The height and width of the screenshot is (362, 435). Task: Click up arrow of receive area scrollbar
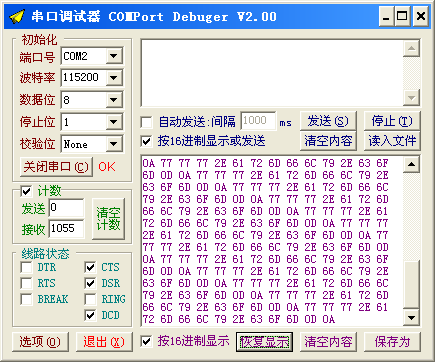411,164
